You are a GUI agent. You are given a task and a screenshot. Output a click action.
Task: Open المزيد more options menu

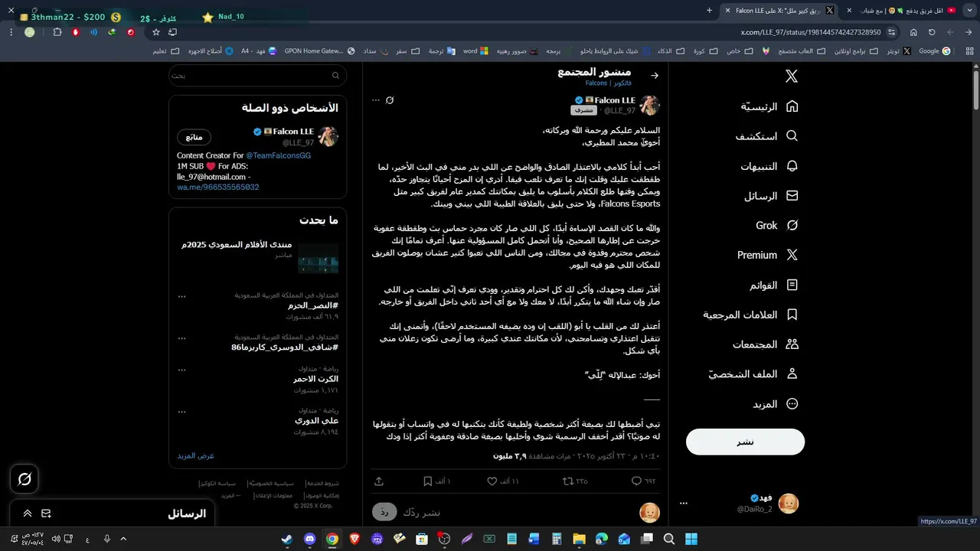tap(775, 404)
